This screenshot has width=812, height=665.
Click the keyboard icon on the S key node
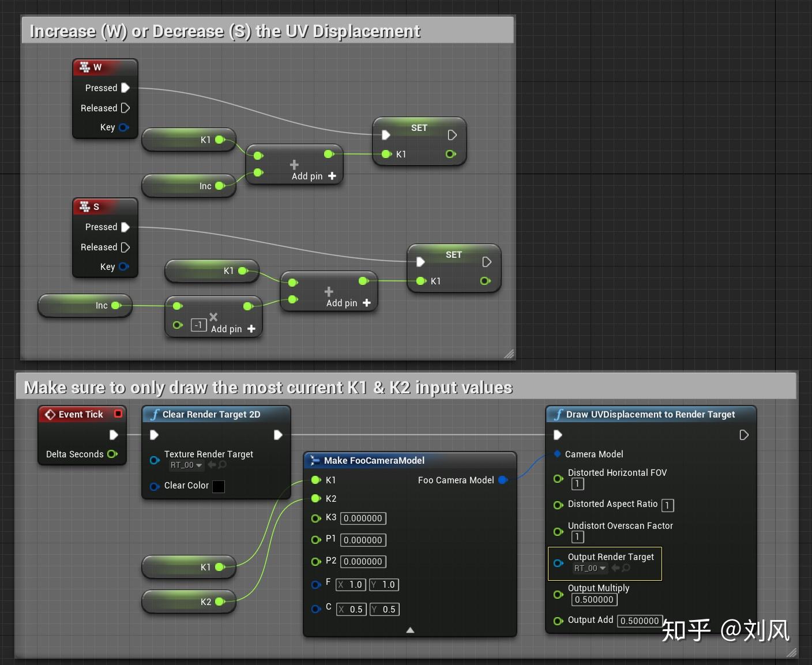point(84,206)
